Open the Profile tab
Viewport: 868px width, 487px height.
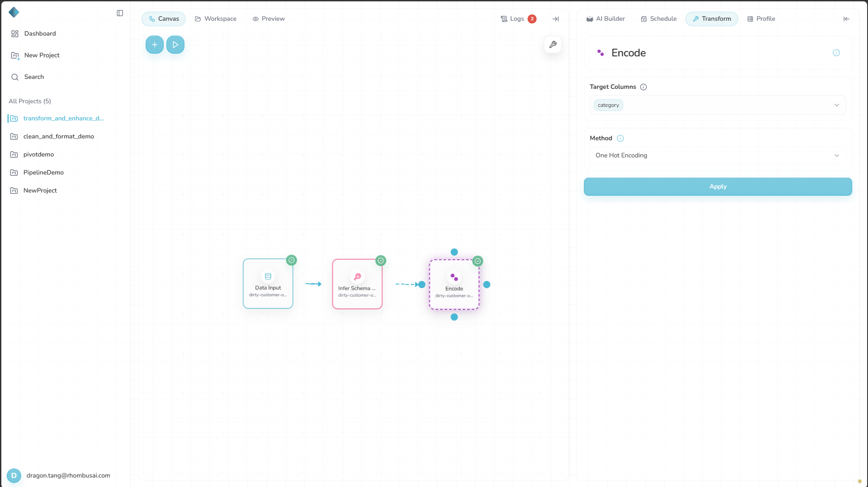(x=762, y=19)
